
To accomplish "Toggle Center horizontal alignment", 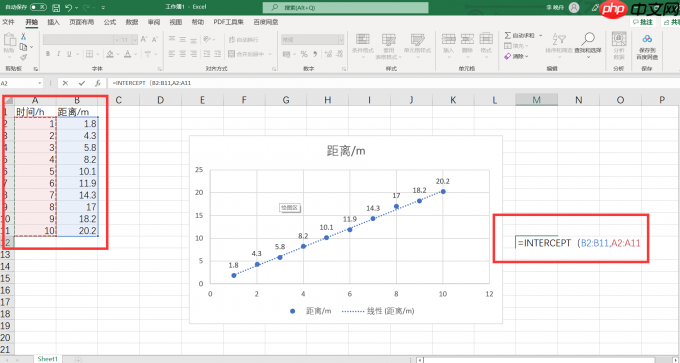I will click(183, 54).
